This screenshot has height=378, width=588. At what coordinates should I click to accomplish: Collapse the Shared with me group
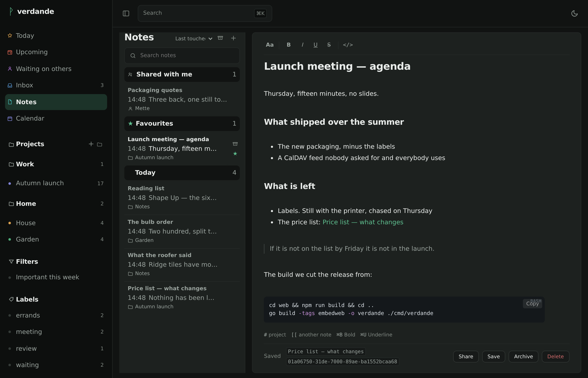[x=182, y=74]
